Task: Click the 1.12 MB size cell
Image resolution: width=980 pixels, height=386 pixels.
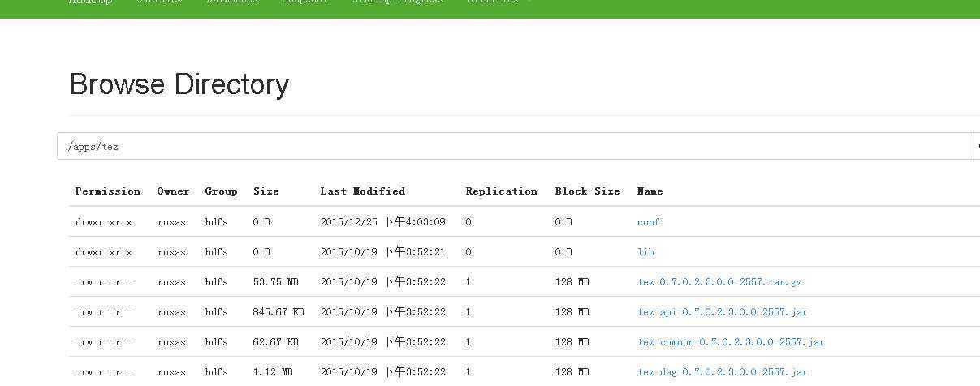Action: point(273,372)
